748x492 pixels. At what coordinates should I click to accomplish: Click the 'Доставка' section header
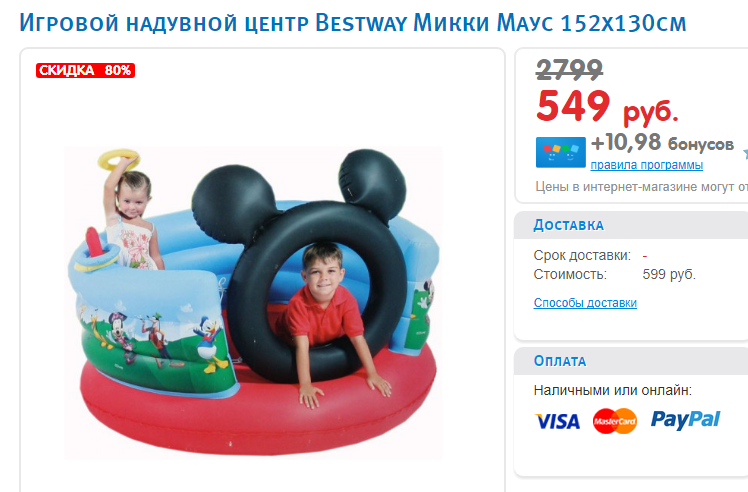pos(568,225)
